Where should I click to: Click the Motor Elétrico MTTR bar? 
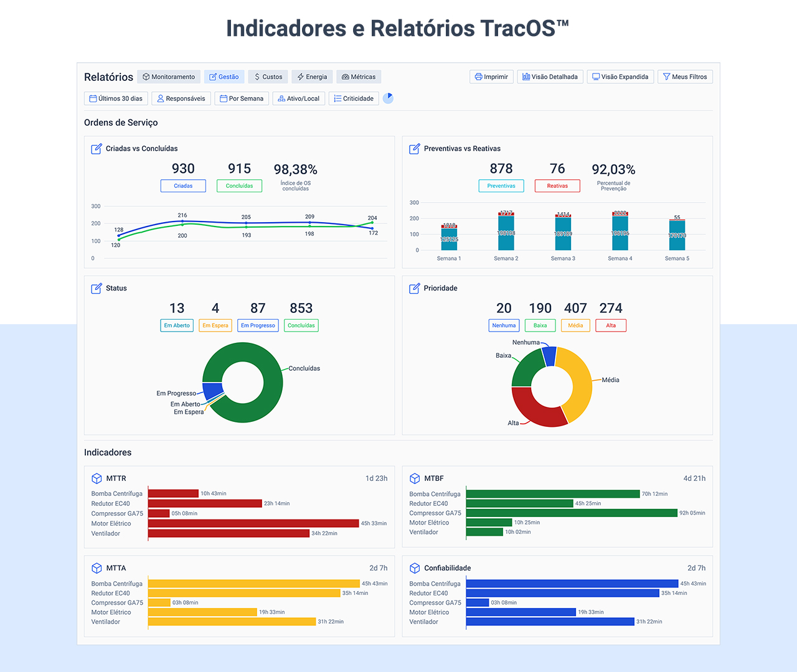[x=253, y=523]
